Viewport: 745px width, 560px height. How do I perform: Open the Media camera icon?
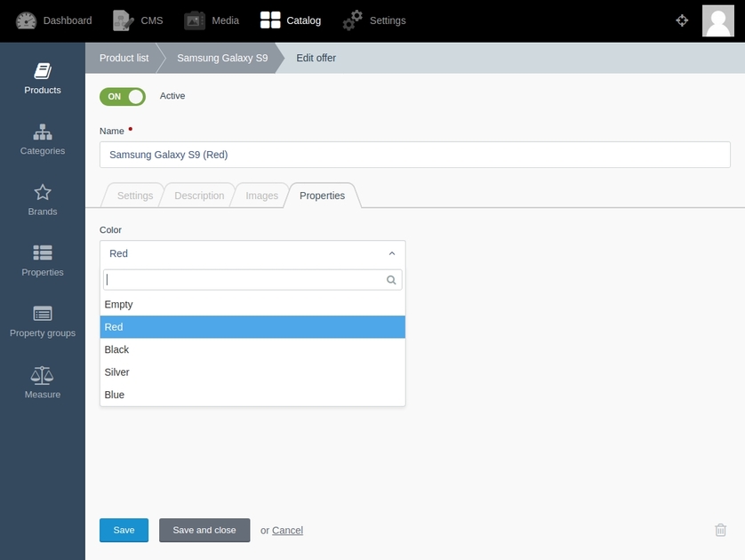(195, 20)
